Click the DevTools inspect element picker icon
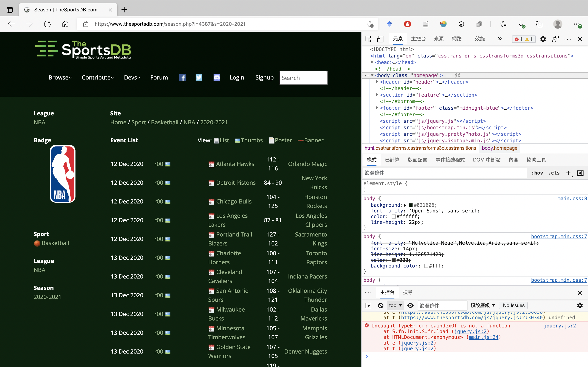The image size is (588, 367). [368, 39]
